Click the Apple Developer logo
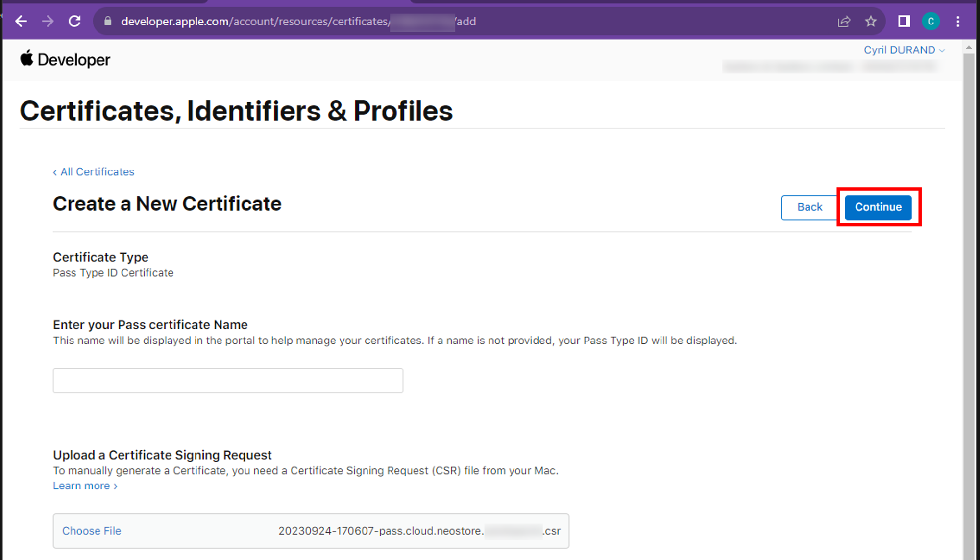The height and width of the screenshot is (560, 980). (x=64, y=59)
